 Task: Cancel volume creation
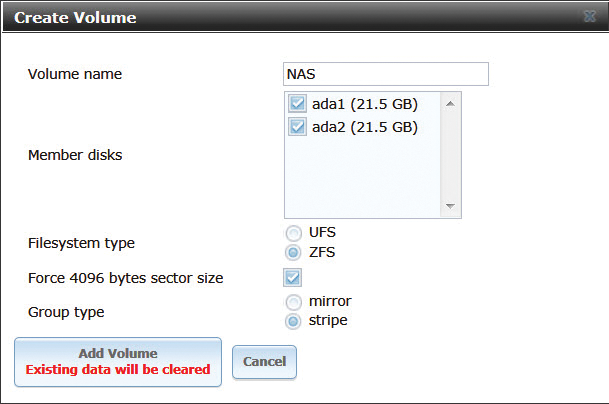264,362
